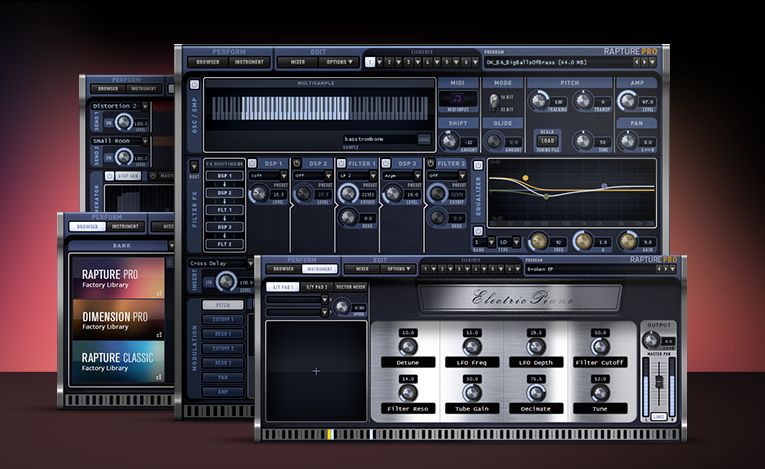Toggle the Equalizer power button
The height and width of the screenshot is (469, 765).
pyautogui.click(x=478, y=165)
